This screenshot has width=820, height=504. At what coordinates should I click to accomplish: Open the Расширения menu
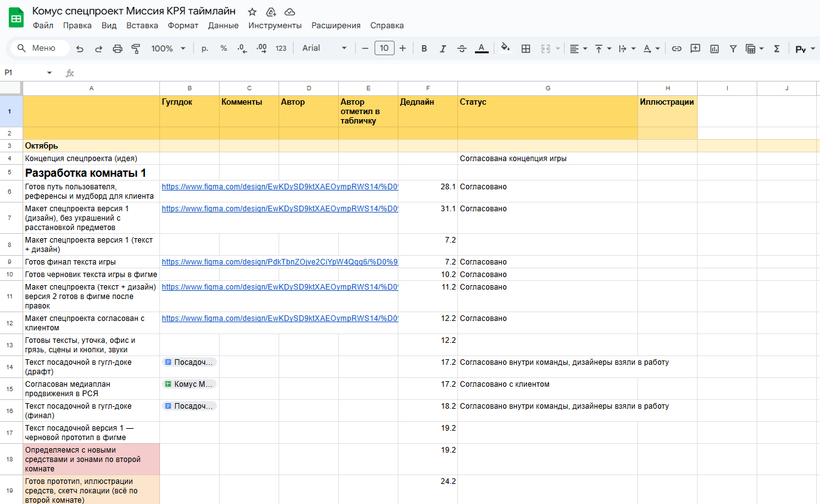click(336, 26)
